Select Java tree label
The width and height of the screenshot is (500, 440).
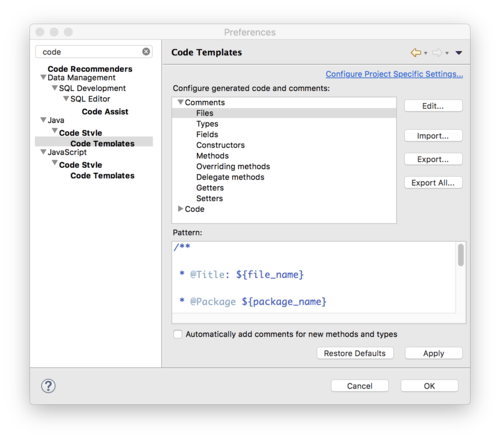(x=56, y=120)
